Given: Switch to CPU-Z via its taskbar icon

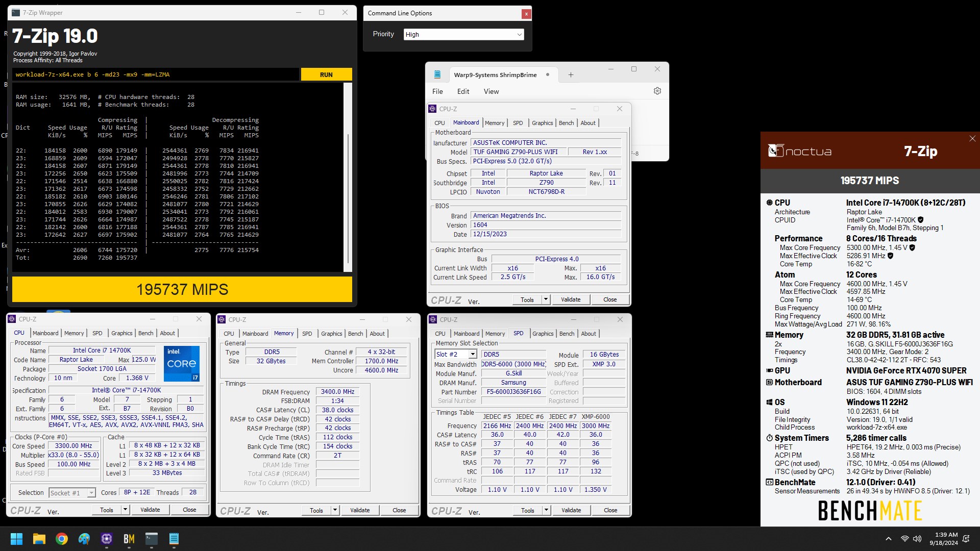Looking at the screenshot, I should click(107, 539).
